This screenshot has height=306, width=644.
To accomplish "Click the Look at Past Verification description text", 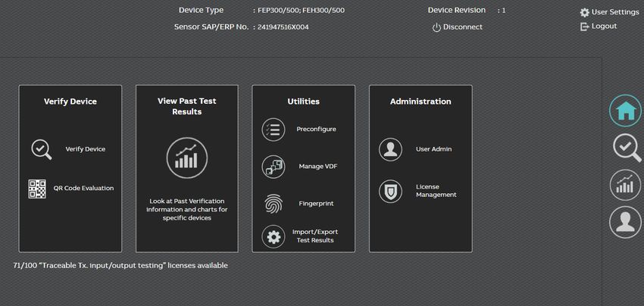I will 187,210.
